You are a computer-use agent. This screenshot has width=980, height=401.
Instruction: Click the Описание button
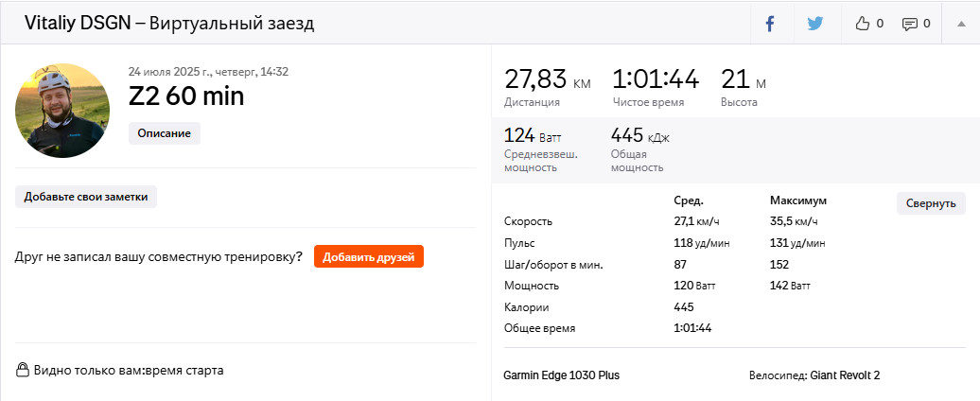165,133
